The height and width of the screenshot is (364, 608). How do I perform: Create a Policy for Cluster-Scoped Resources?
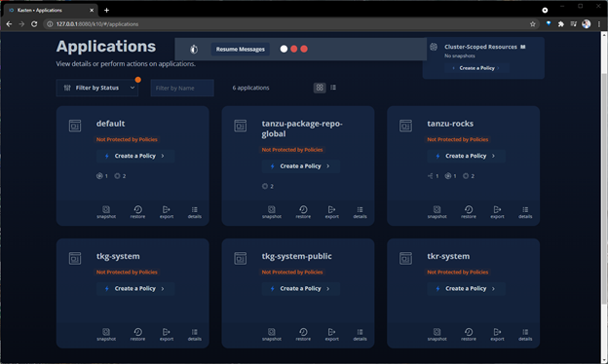pos(476,68)
